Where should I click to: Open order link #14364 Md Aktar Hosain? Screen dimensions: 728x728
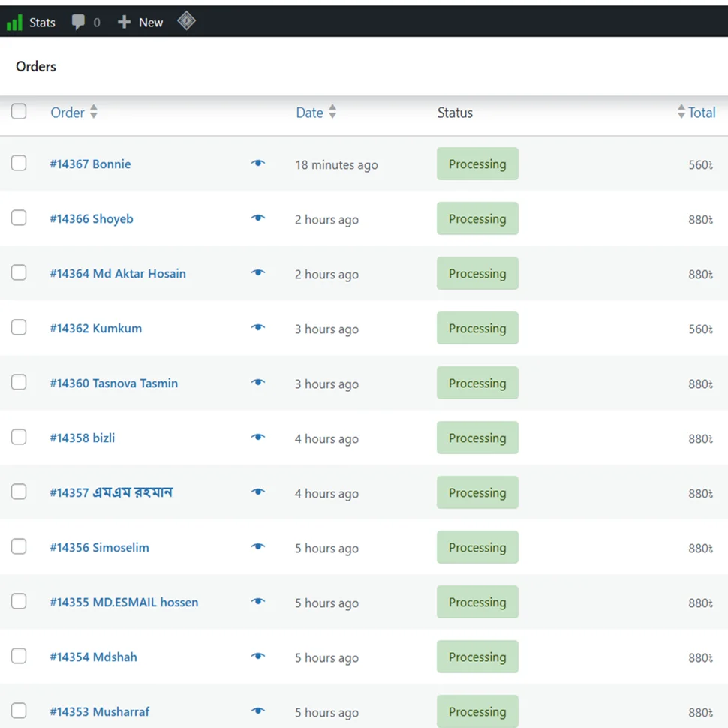(x=118, y=273)
